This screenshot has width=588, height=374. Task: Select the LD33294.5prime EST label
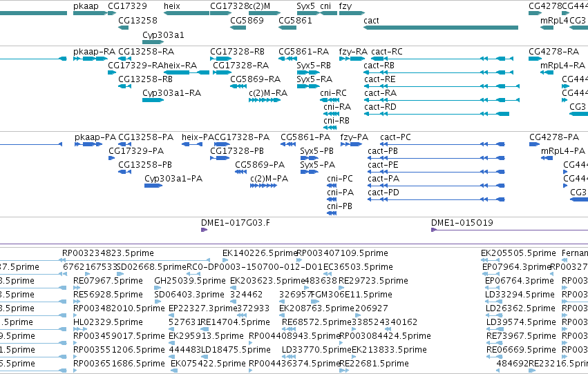pos(520,295)
